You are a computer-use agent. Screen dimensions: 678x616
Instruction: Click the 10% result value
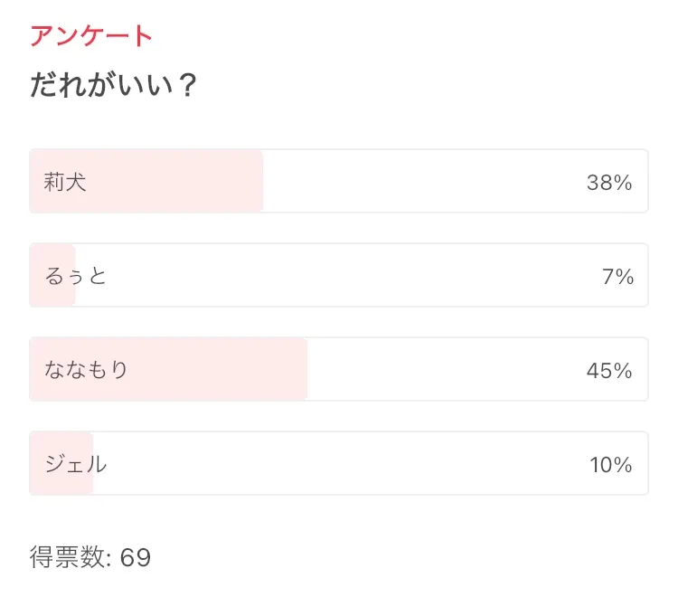[x=610, y=465]
